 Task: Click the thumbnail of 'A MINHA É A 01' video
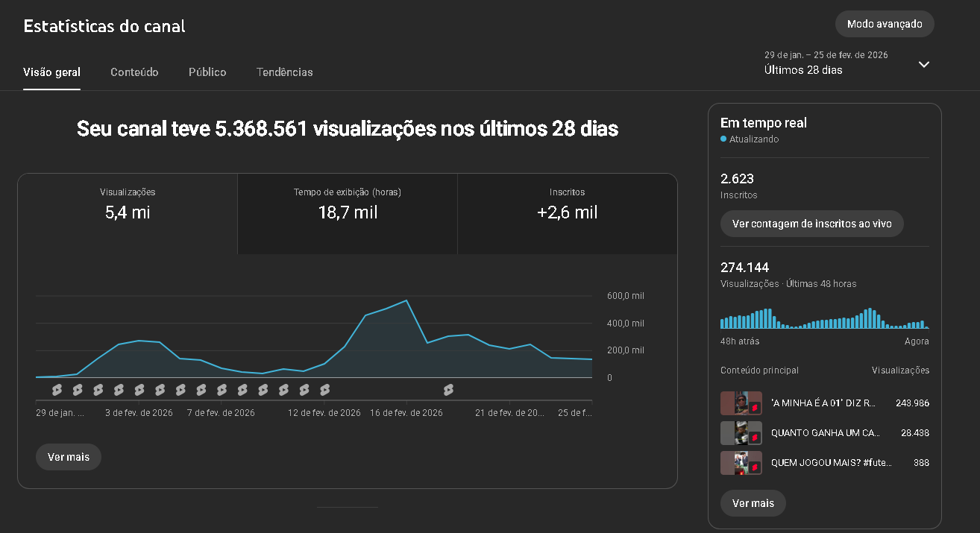click(741, 403)
